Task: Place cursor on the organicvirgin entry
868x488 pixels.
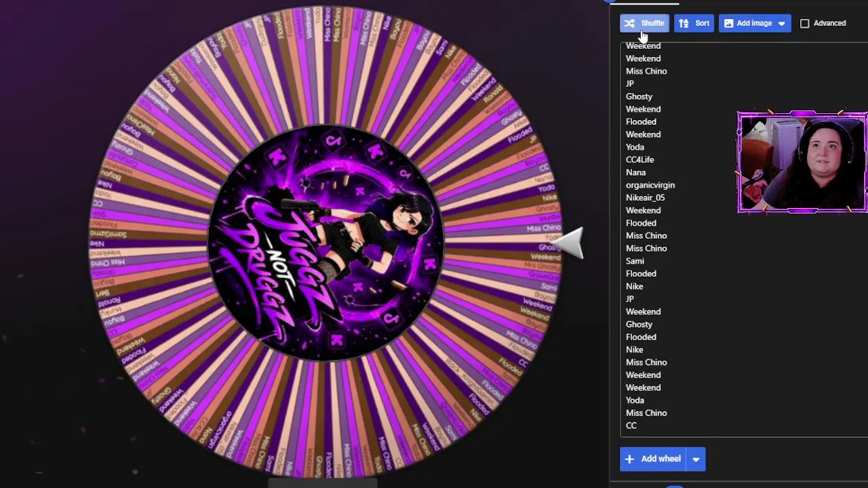Action: point(650,185)
